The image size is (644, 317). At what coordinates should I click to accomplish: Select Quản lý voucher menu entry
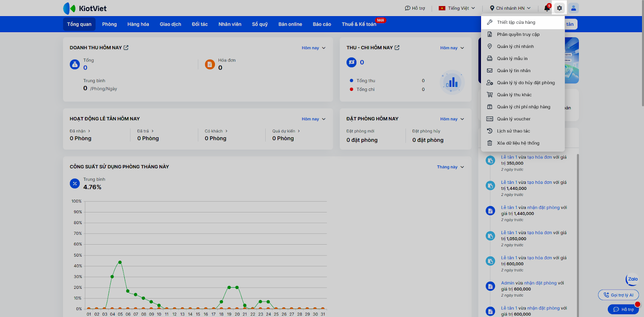click(x=523, y=119)
